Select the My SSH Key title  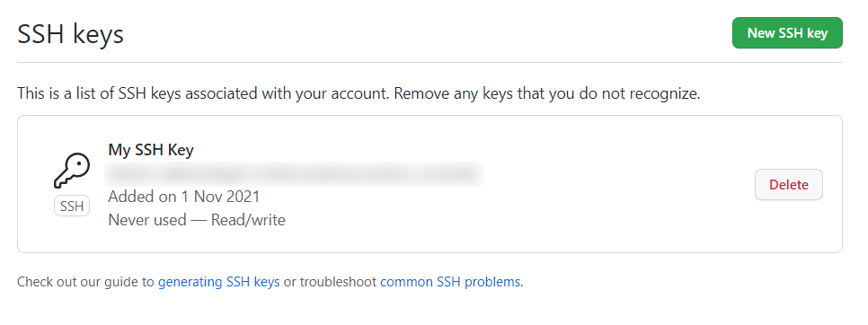[x=151, y=150]
